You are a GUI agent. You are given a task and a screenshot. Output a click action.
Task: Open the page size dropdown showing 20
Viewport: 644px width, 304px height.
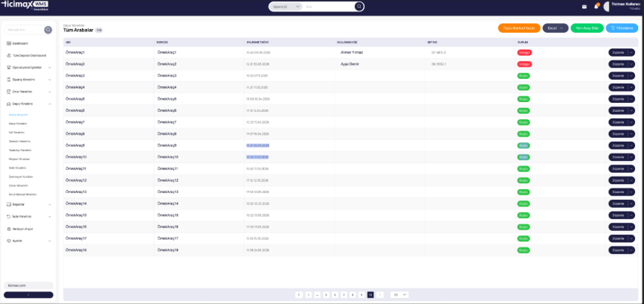pos(400,294)
